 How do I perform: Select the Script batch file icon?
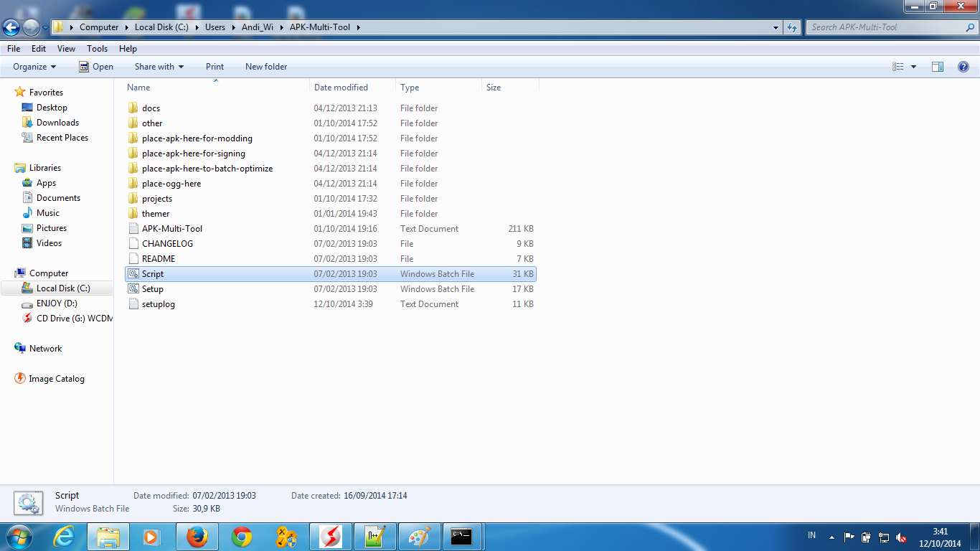(x=133, y=273)
